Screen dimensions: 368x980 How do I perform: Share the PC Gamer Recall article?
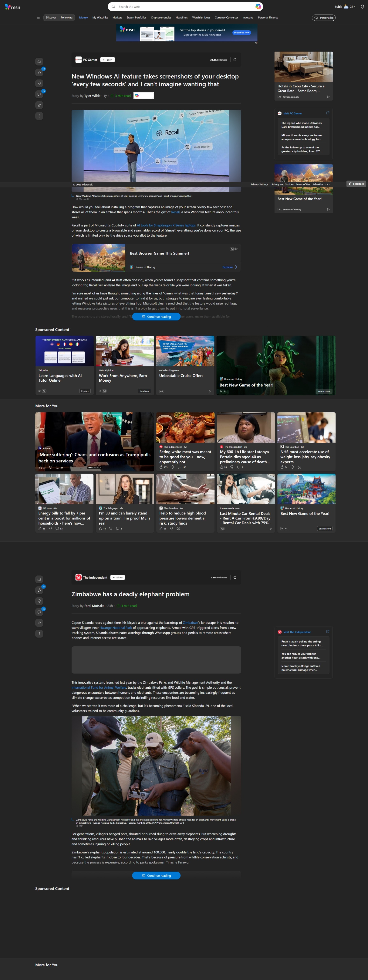click(x=39, y=105)
